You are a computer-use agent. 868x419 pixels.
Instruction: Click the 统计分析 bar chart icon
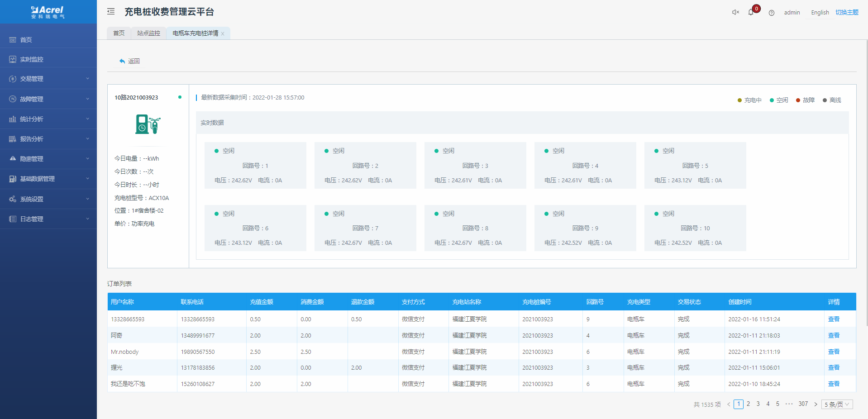(x=13, y=119)
